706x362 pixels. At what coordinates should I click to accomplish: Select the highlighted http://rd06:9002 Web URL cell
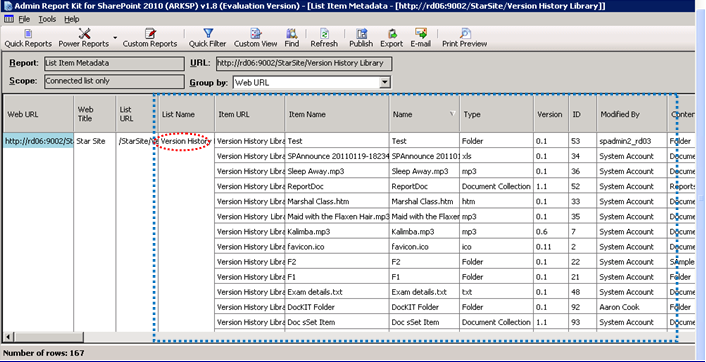point(38,141)
